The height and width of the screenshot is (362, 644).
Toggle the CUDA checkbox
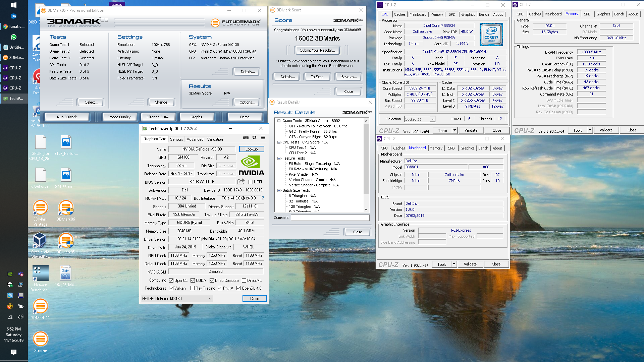193,281
